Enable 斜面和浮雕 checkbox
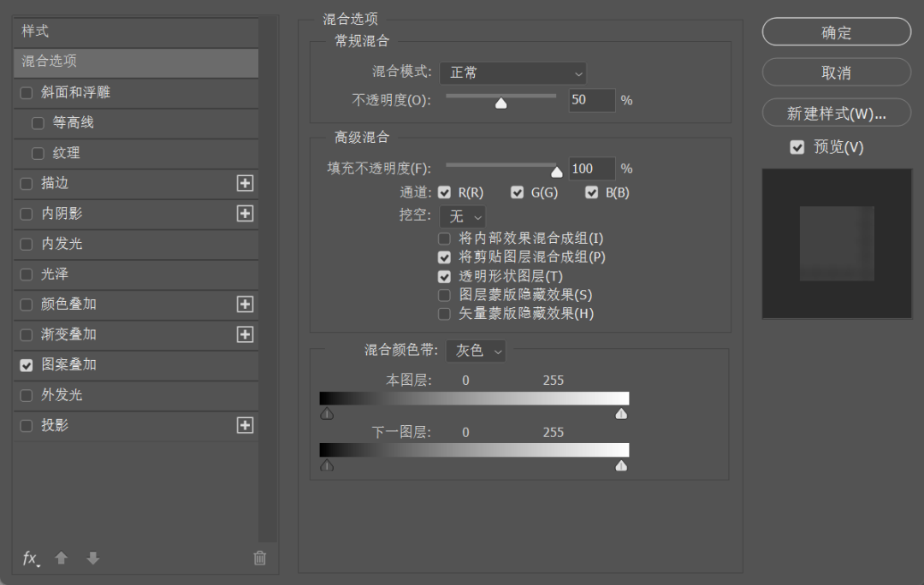The height and width of the screenshot is (585, 924). coord(27,93)
